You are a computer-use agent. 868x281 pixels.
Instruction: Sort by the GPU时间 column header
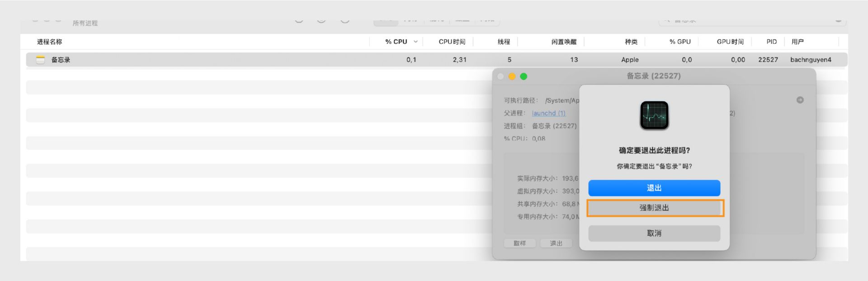[x=730, y=42]
